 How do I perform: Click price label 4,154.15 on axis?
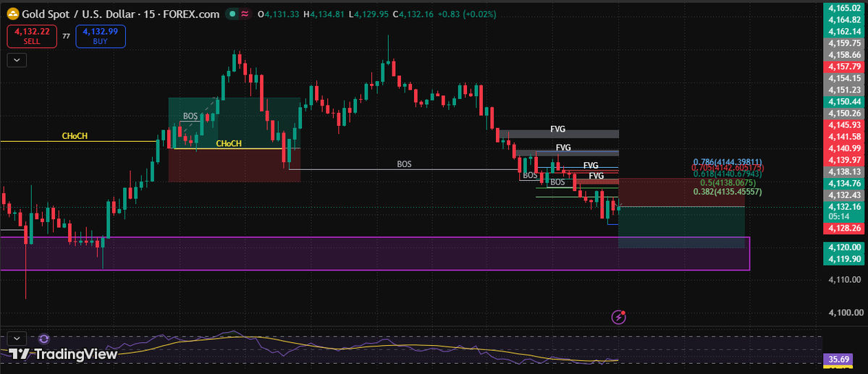[x=844, y=79]
